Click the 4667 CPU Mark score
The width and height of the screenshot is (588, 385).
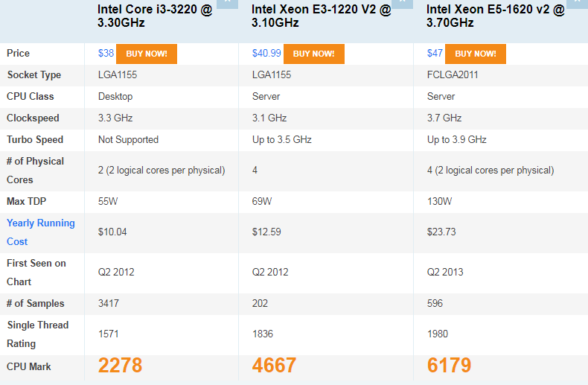[274, 366]
